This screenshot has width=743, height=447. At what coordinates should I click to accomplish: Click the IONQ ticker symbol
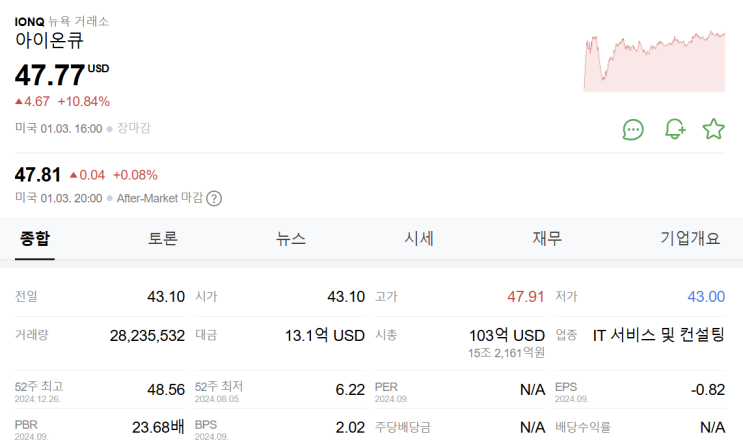click(x=29, y=20)
